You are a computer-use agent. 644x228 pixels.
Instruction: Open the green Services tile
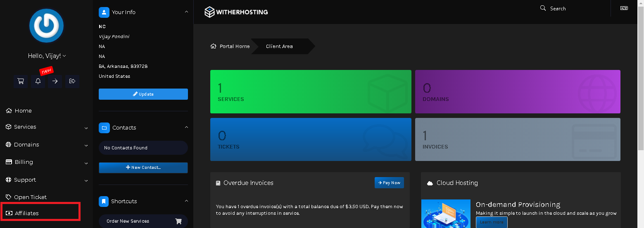pos(311,91)
